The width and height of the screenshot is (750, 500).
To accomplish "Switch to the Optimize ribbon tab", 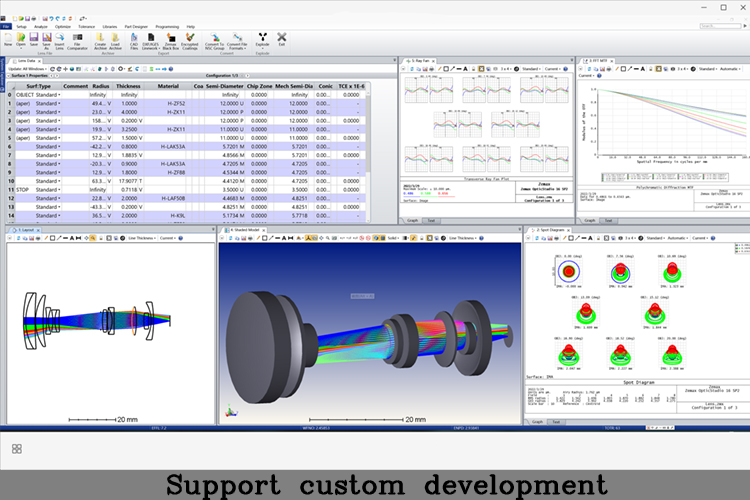I will click(62, 26).
